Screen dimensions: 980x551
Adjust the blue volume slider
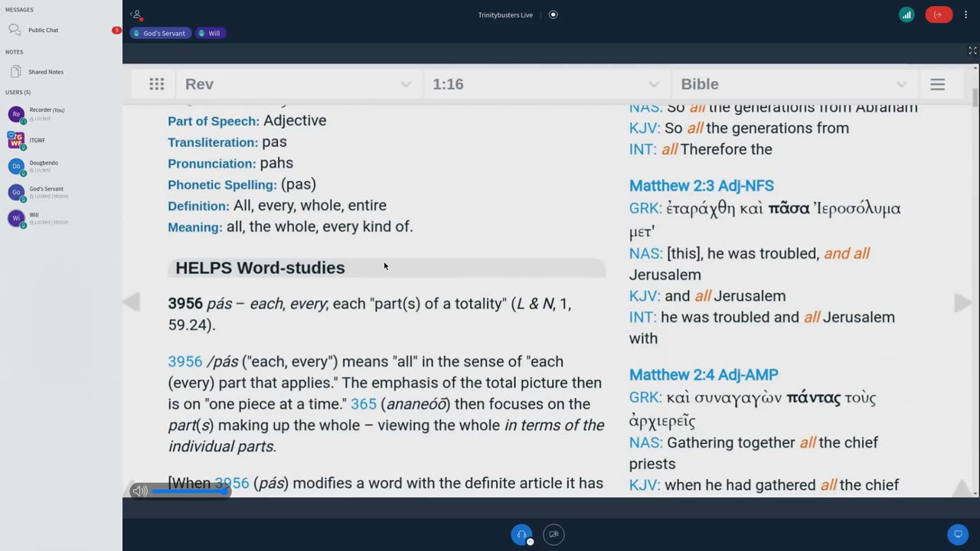pos(190,491)
